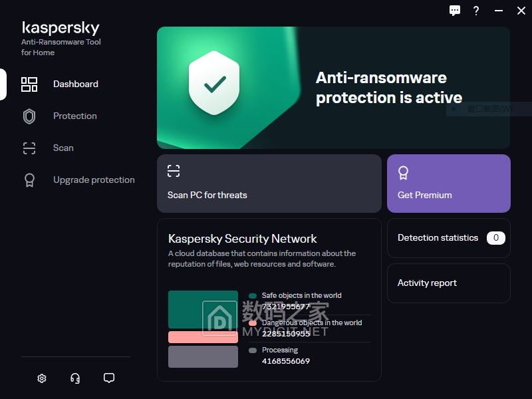The image size is (532, 399).
Task: Click the large shield checkmark status icon
Action: [214, 84]
